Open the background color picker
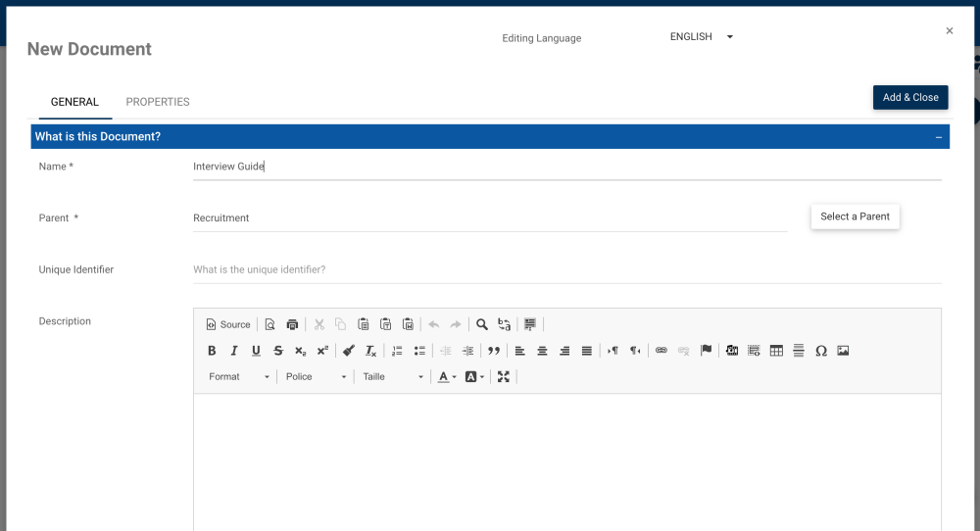The image size is (980, 531). [x=474, y=377]
